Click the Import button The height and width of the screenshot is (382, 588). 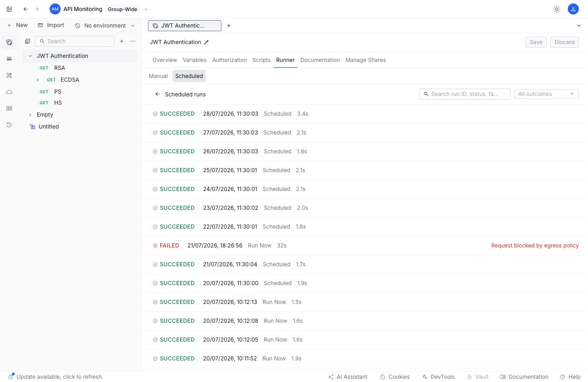click(51, 25)
